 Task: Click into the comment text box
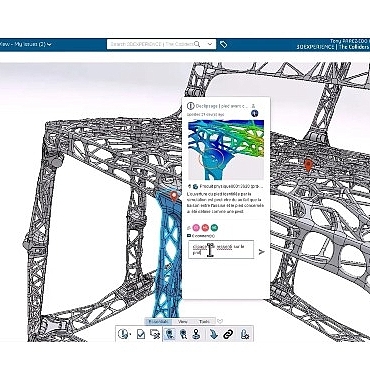point(221,250)
